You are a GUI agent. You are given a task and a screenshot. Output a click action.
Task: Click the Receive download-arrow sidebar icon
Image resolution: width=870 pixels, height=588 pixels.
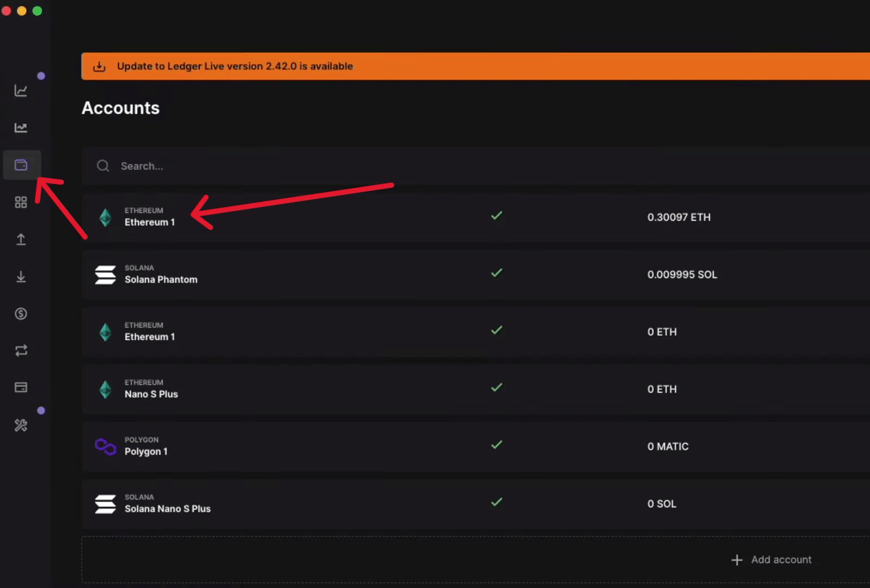click(x=21, y=277)
